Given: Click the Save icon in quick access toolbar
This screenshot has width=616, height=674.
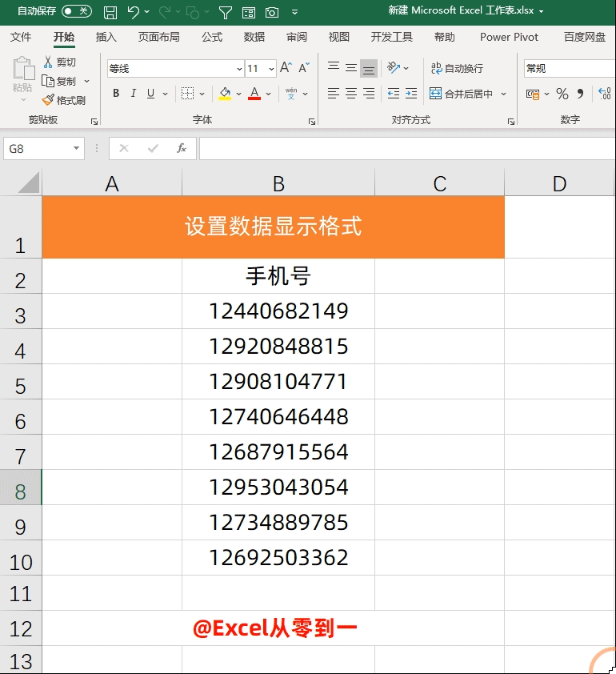Looking at the screenshot, I should (x=110, y=13).
